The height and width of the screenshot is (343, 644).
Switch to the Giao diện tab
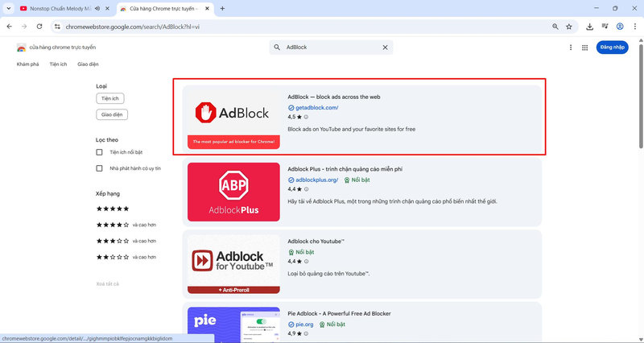88,64
